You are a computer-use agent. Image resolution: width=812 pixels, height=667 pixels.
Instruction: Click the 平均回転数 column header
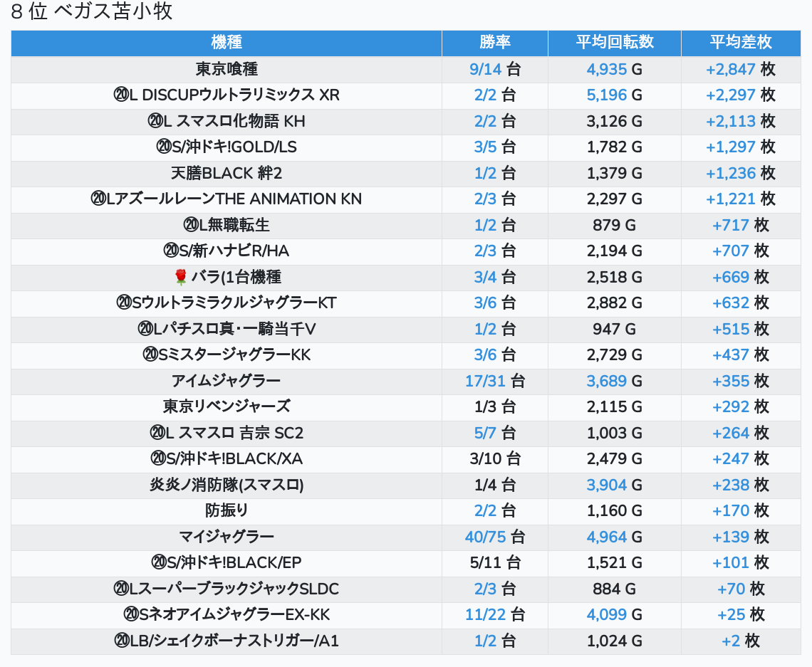click(614, 43)
